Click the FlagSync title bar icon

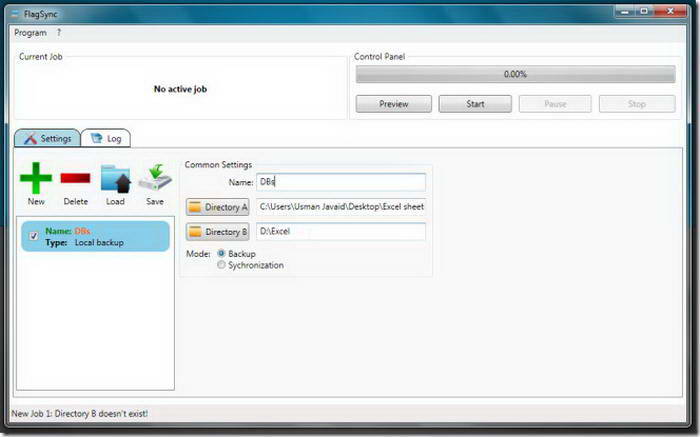(x=15, y=14)
